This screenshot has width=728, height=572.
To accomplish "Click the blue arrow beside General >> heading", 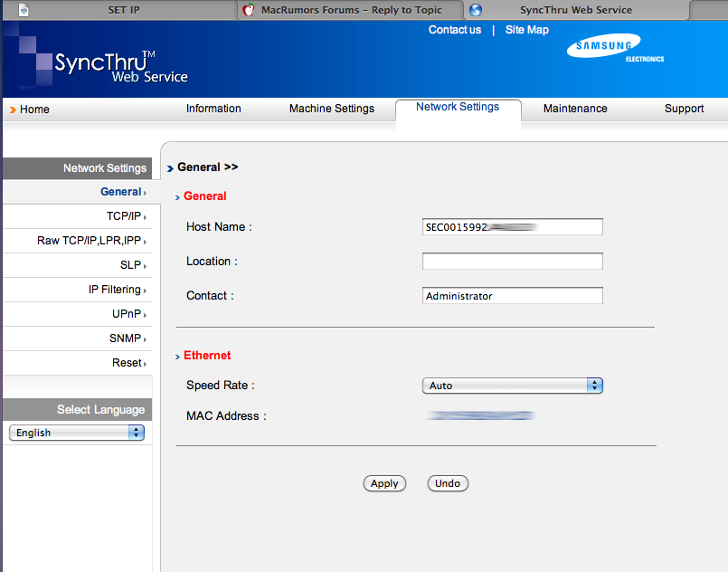I will [x=170, y=168].
